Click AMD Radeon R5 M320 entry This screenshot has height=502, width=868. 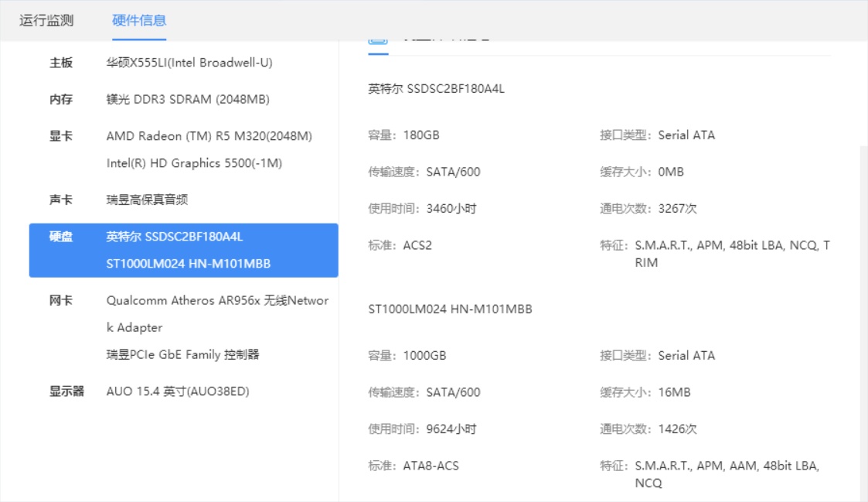(x=209, y=136)
